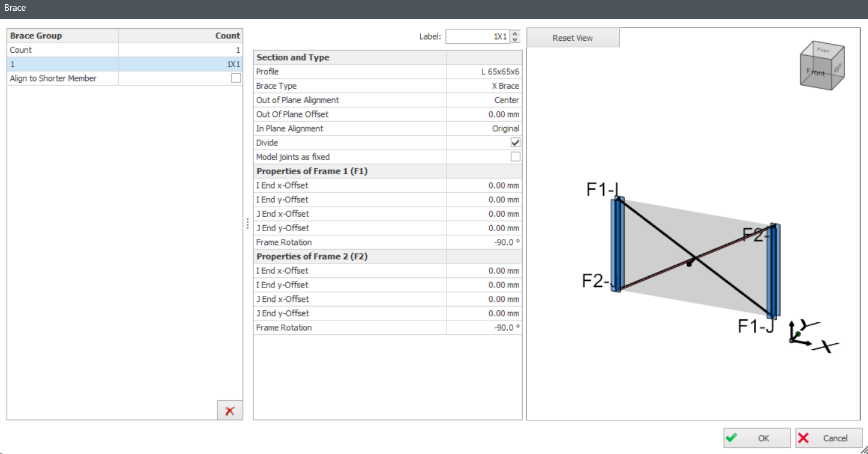Select brace group row 1X1

click(124, 64)
